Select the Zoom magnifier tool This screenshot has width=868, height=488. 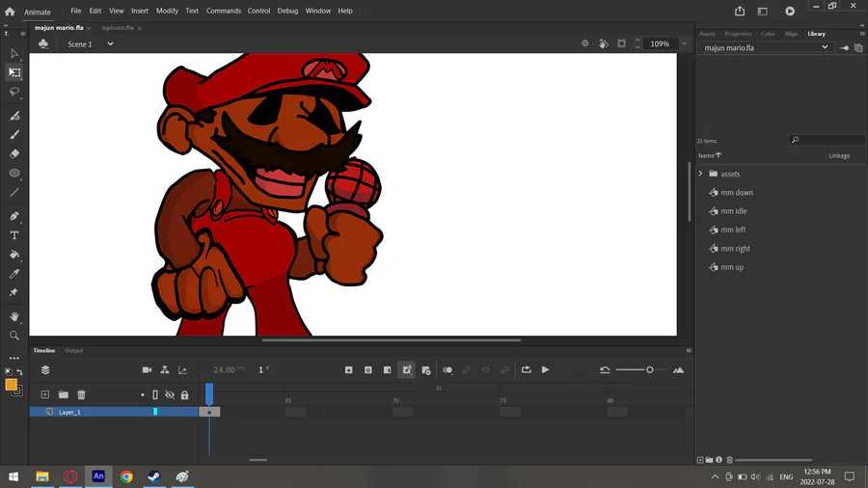click(x=14, y=336)
